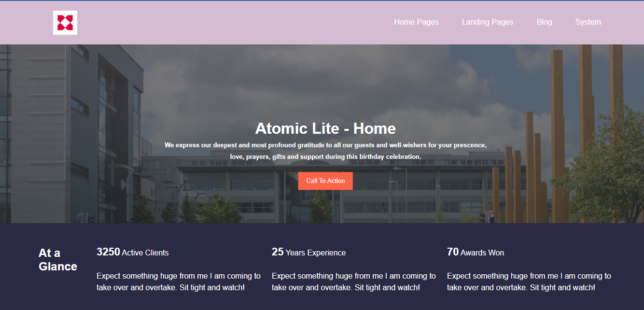Select the 3250 Active Clients stat
Viewport: 644px width, 310px height.
tap(133, 252)
